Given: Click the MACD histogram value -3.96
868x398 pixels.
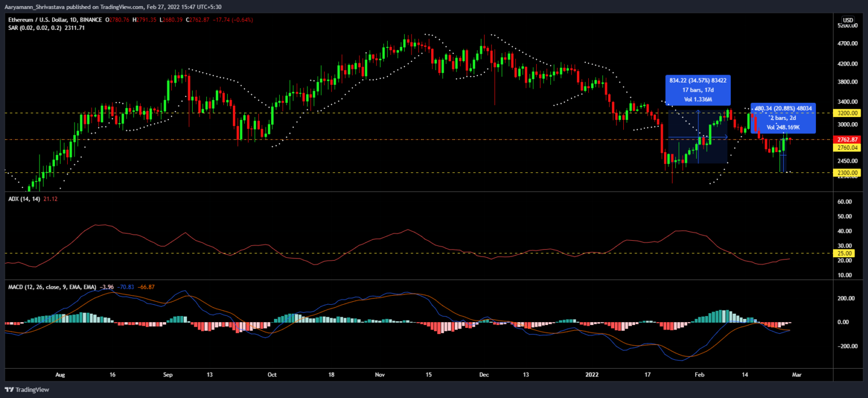Looking at the screenshot, I should 106,287.
